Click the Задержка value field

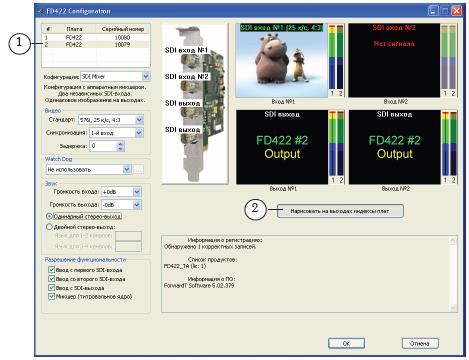tap(103, 146)
